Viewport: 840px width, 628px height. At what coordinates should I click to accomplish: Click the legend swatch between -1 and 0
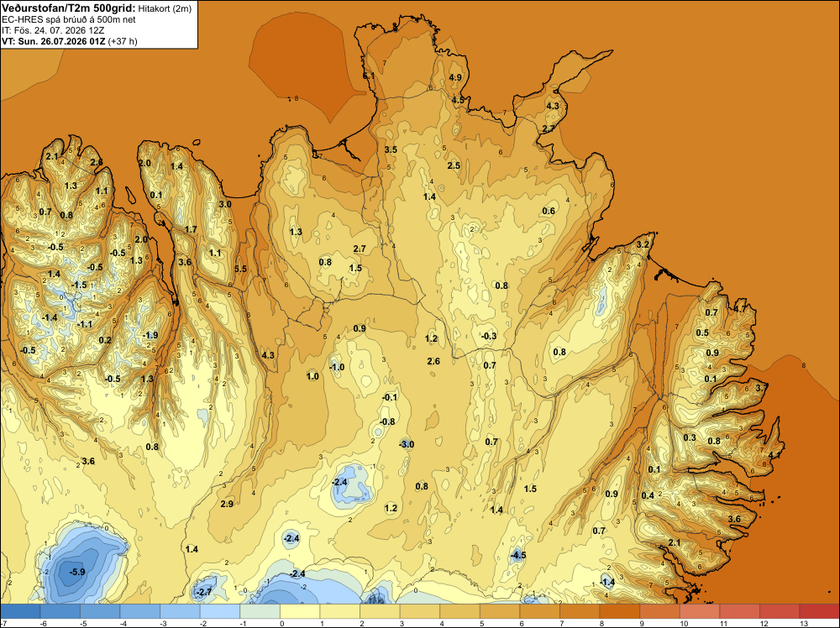pos(260,611)
